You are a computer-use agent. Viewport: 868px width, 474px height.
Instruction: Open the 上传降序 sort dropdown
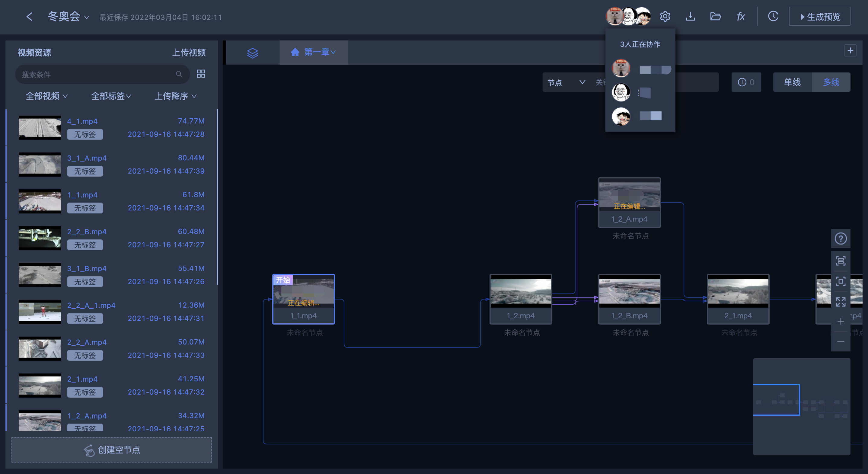click(175, 96)
